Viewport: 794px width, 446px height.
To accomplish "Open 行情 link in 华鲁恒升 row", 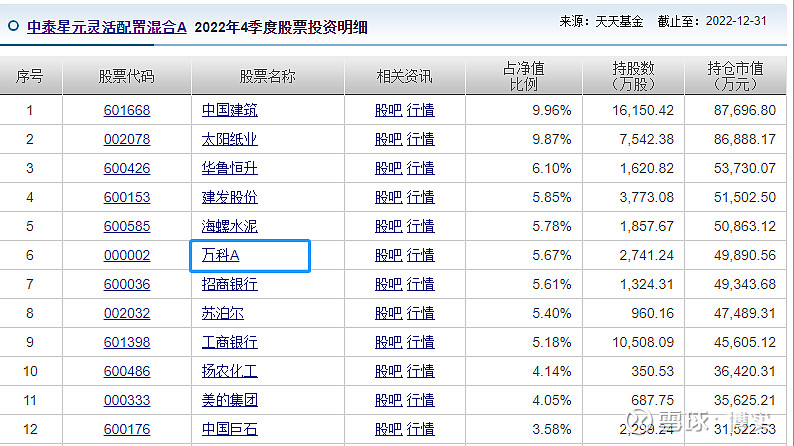I will tap(420, 168).
